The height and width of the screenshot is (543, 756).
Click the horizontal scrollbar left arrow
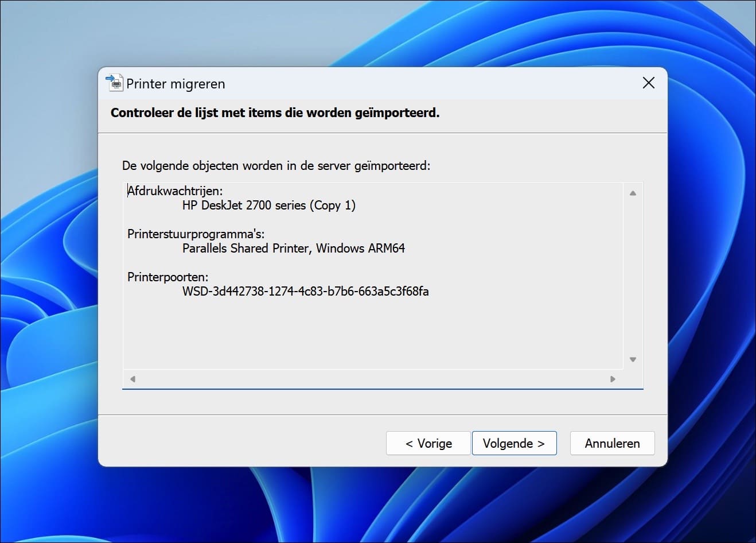pos(132,379)
